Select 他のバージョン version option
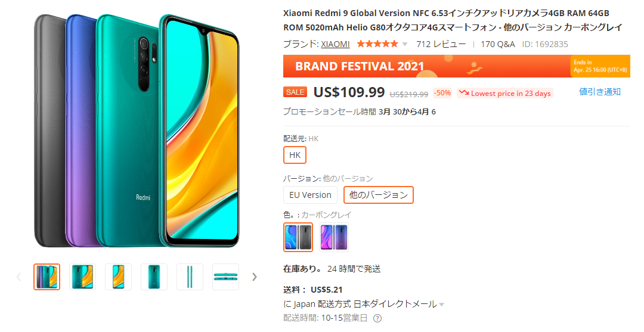 pos(378,195)
